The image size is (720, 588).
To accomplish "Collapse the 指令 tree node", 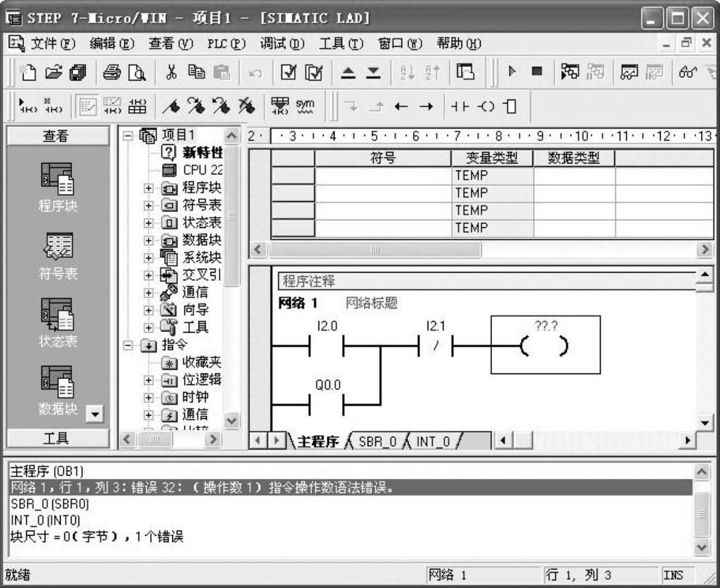I will [x=128, y=345].
